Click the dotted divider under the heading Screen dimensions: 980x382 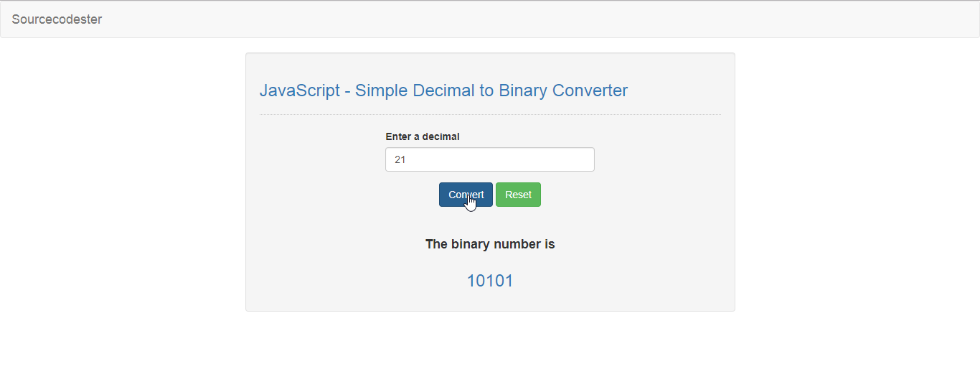(x=490, y=114)
